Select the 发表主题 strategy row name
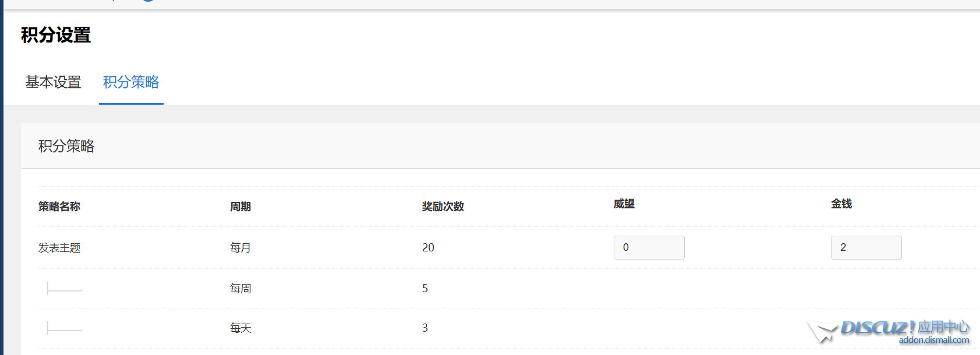This screenshot has height=355, width=980. [59, 248]
